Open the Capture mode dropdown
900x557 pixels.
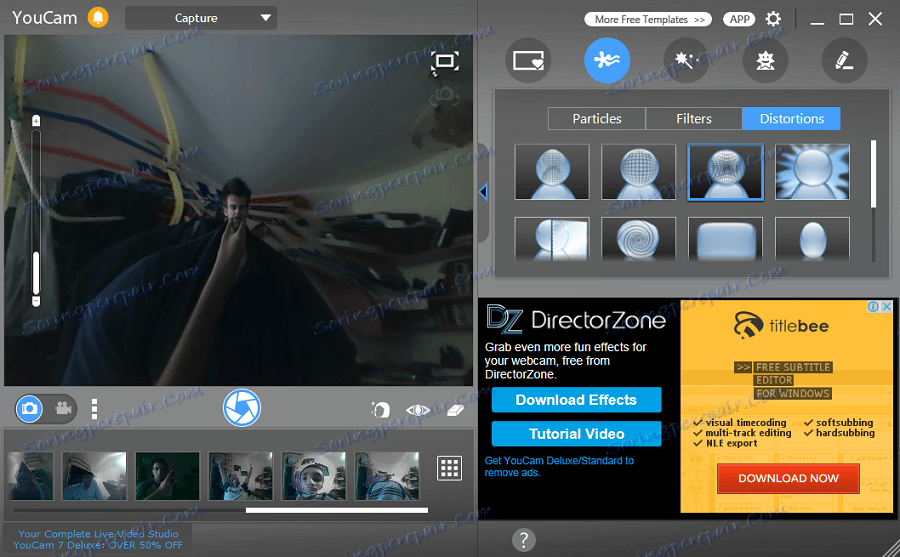[x=201, y=18]
